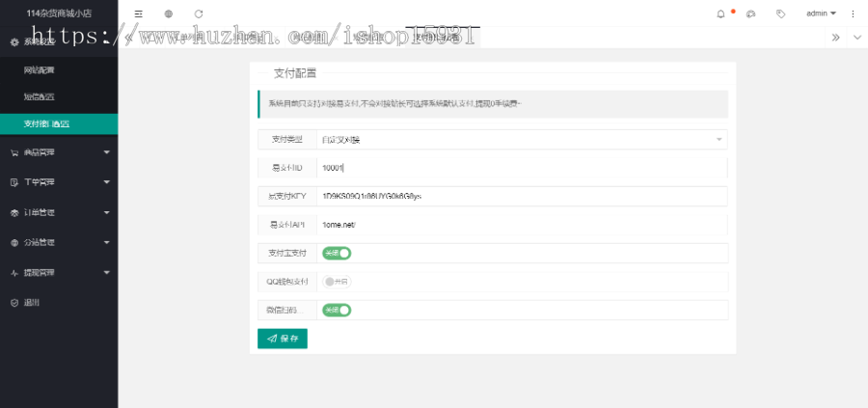Open notifications via the bell icon
Image resolution: width=868 pixels, height=408 pixels.
(x=720, y=14)
